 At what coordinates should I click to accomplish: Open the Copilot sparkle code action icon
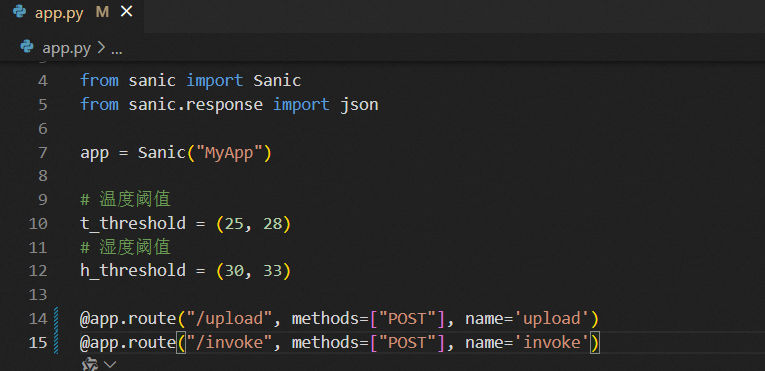point(90,364)
